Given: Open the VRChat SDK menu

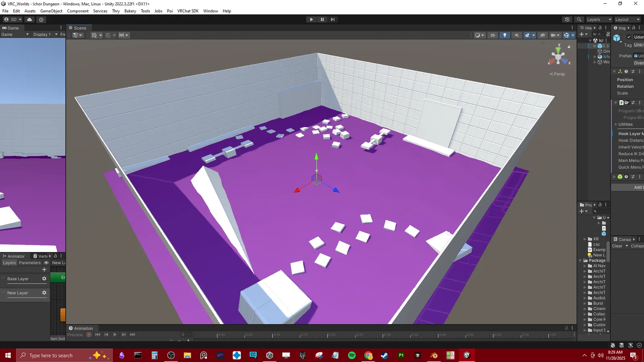Looking at the screenshot, I should 188,11.
